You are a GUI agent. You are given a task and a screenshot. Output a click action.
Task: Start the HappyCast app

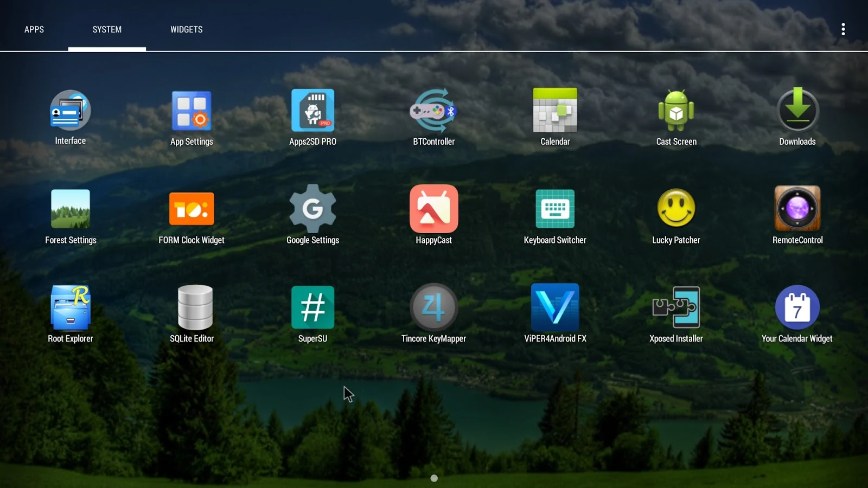[x=434, y=209]
